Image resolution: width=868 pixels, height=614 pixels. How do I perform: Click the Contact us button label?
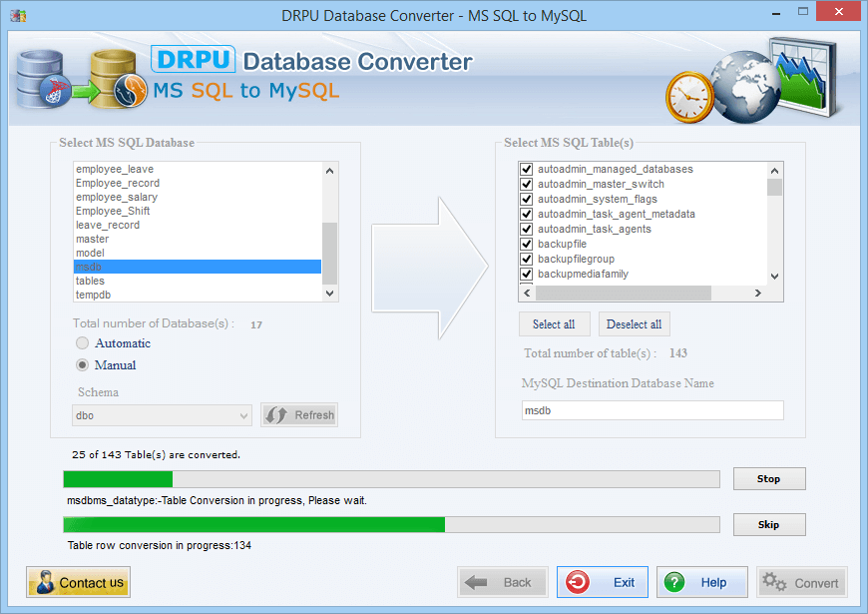click(92, 583)
